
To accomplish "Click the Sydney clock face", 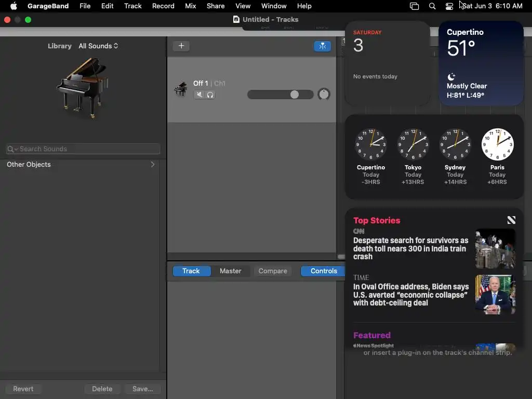I will tap(455, 144).
